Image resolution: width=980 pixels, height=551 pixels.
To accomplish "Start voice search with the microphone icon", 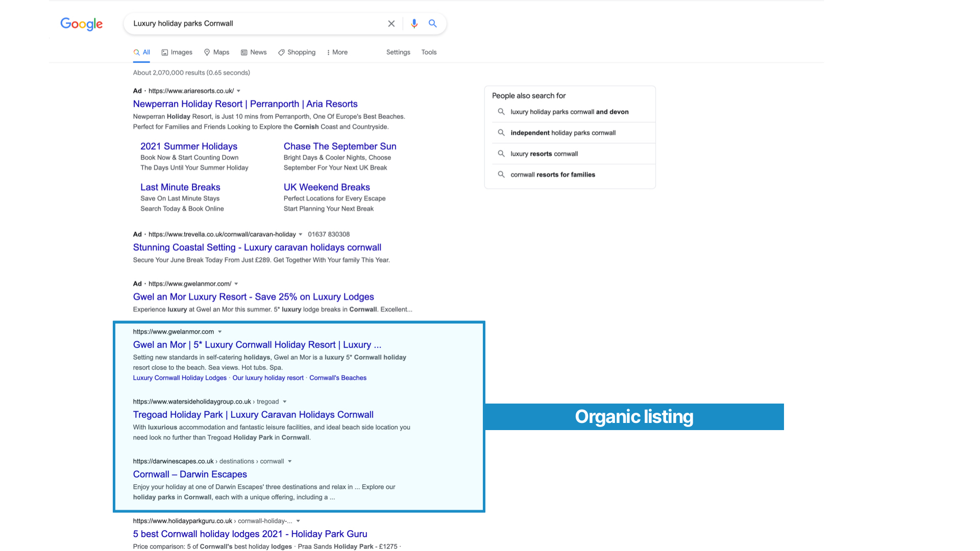I will tap(414, 23).
